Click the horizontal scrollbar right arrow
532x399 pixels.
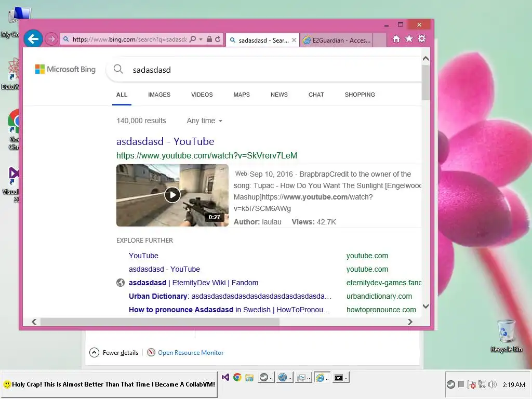pos(410,322)
